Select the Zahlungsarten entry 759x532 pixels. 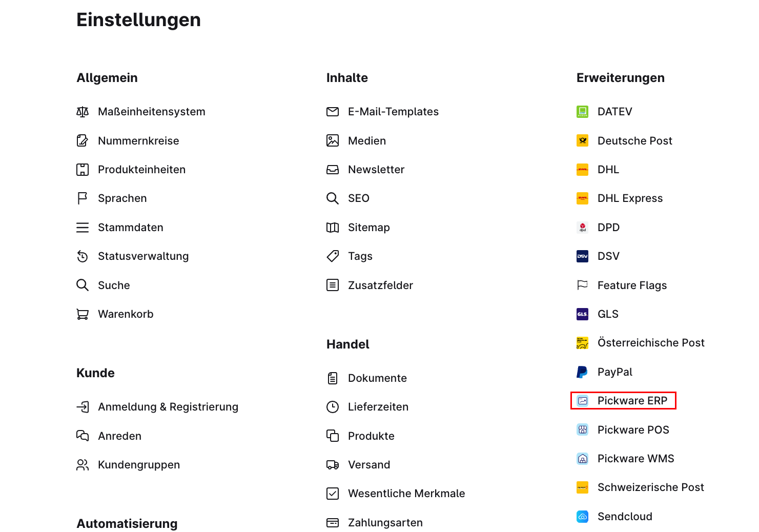pos(385,523)
